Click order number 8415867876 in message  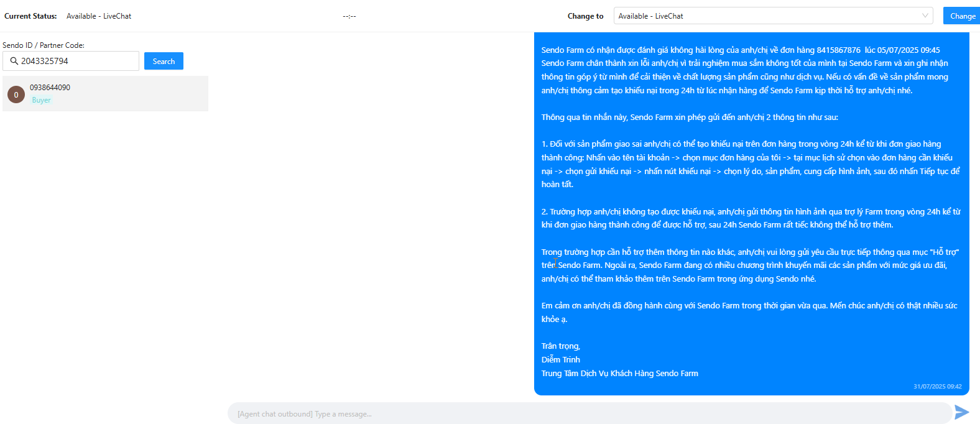click(x=838, y=50)
